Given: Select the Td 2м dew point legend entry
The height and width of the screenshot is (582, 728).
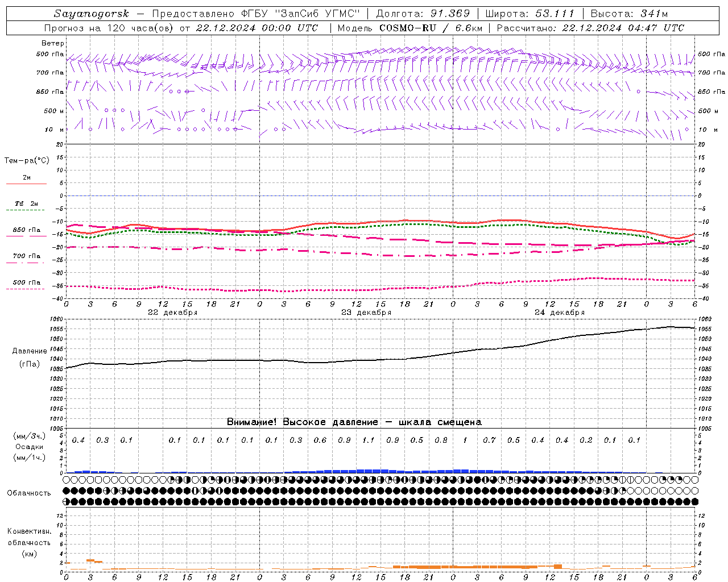Looking at the screenshot, I should coord(26,203).
